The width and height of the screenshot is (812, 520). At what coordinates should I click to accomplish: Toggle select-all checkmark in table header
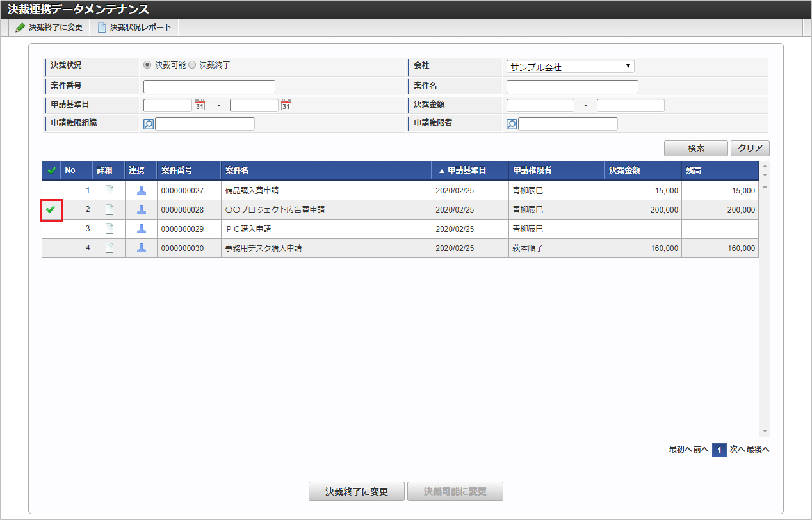tap(51, 170)
